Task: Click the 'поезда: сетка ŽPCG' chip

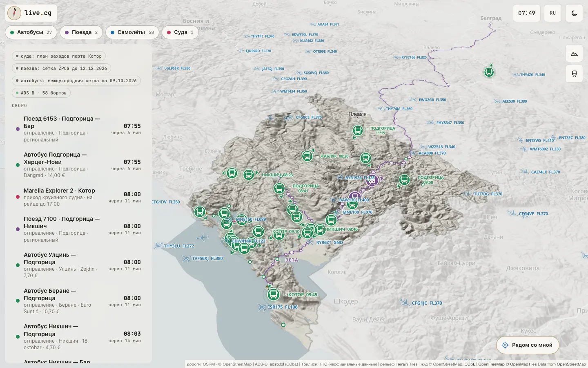Action: [x=61, y=69]
